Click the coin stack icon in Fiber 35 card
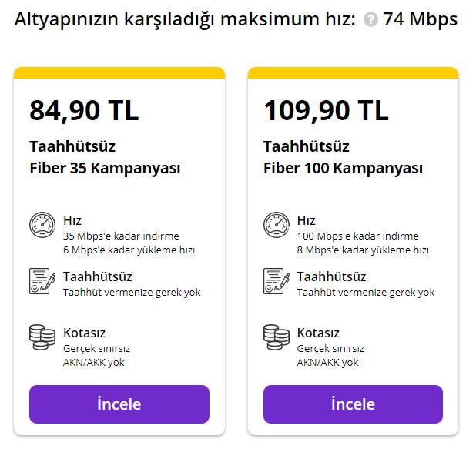This screenshot has width=476, height=449. tap(42, 337)
